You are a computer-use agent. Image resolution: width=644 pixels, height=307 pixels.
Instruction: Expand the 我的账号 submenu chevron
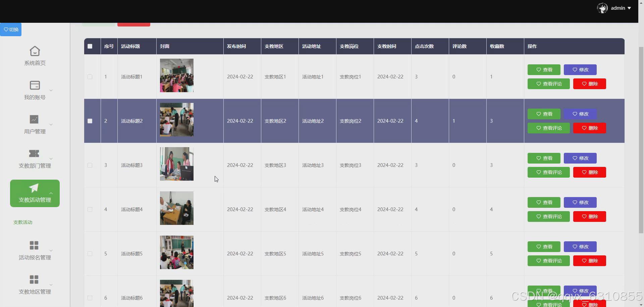[51, 90]
